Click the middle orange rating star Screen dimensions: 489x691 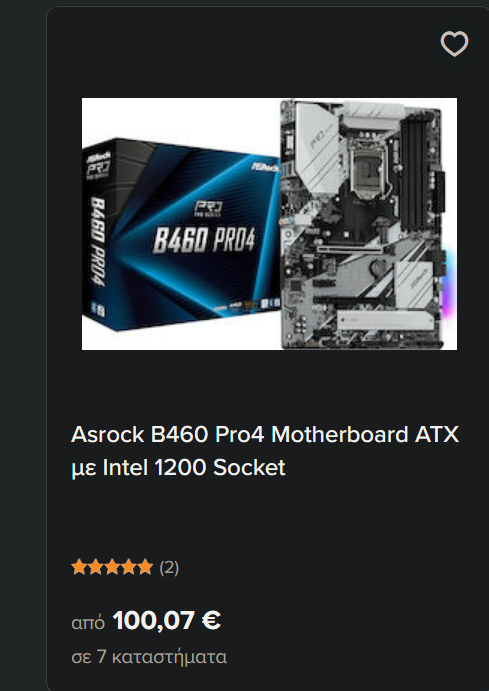pos(112,567)
